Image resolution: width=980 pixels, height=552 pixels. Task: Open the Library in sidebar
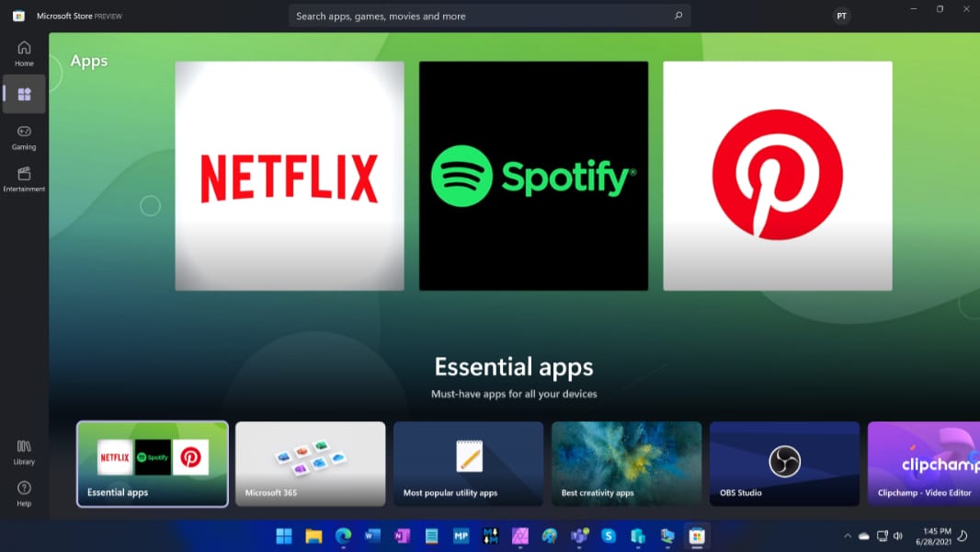(24, 452)
